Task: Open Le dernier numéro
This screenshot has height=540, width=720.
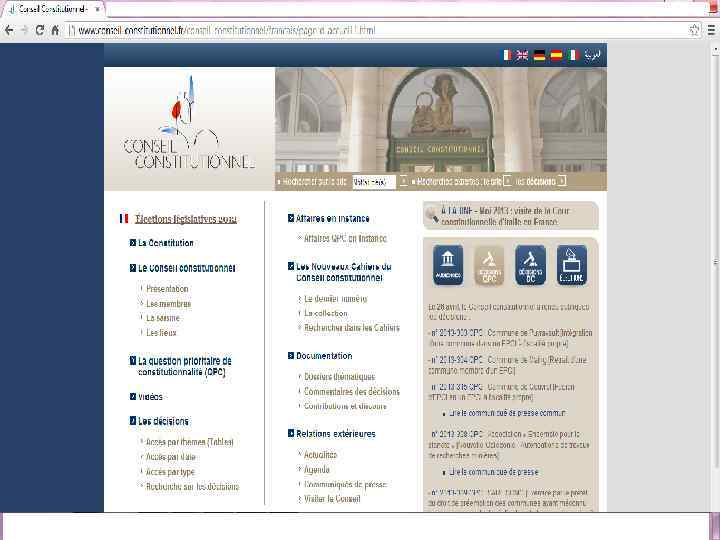Action: [x=336, y=299]
